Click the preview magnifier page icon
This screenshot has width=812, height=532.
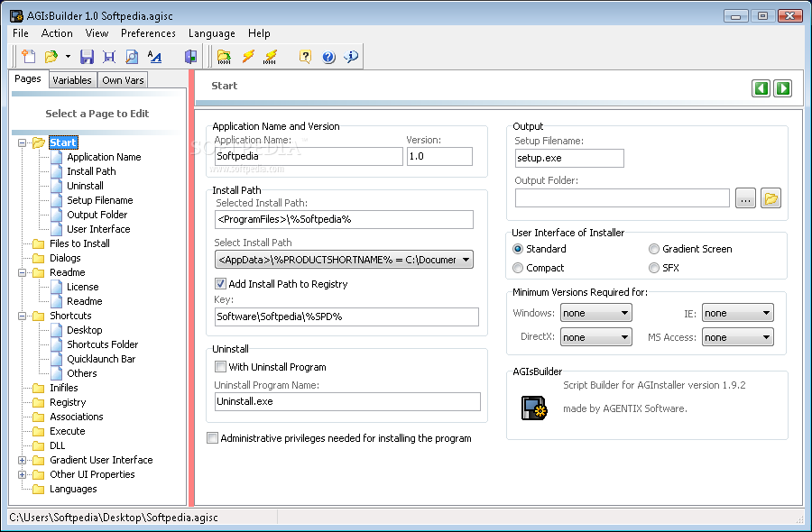coord(132,57)
